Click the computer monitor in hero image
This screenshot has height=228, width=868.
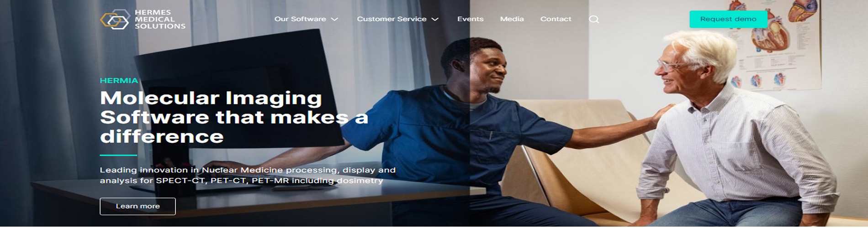click(x=238, y=91)
